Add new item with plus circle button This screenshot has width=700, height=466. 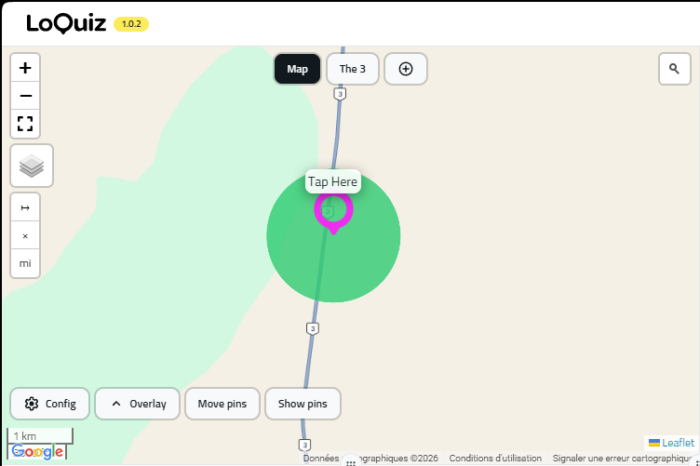coord(405,69)
